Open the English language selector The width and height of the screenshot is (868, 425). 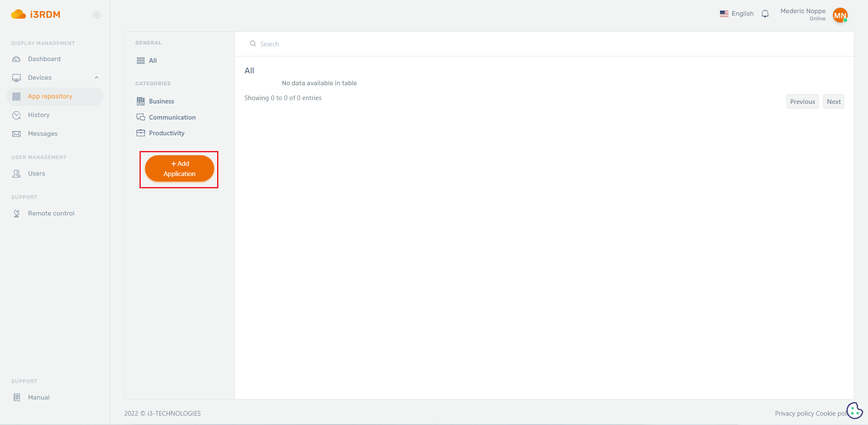(x=737, y=14)
